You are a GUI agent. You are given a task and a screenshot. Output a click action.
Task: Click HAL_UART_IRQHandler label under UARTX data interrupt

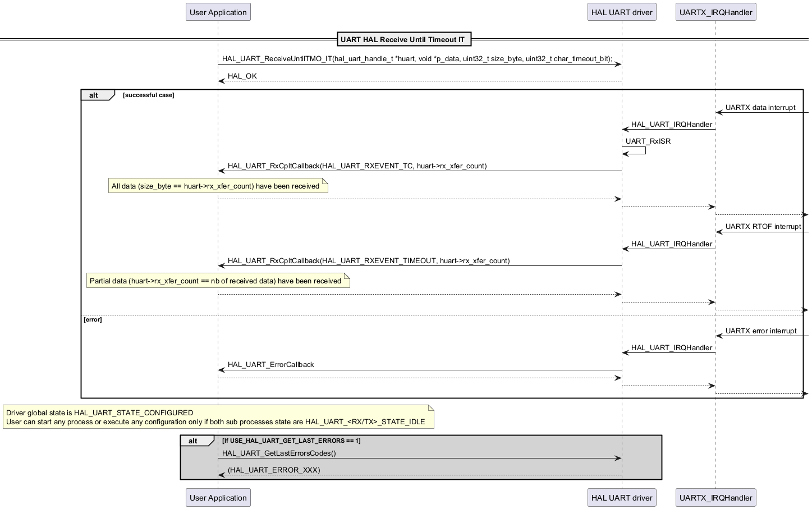(x=672, y=125)
